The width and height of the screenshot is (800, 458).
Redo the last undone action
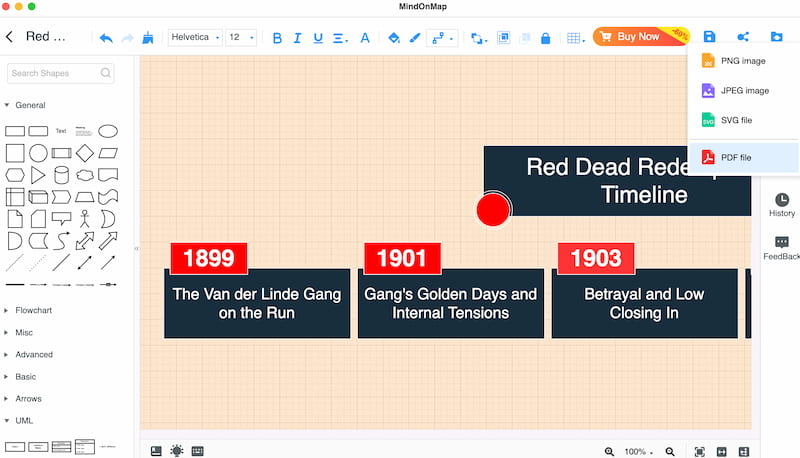coord(128,38)
